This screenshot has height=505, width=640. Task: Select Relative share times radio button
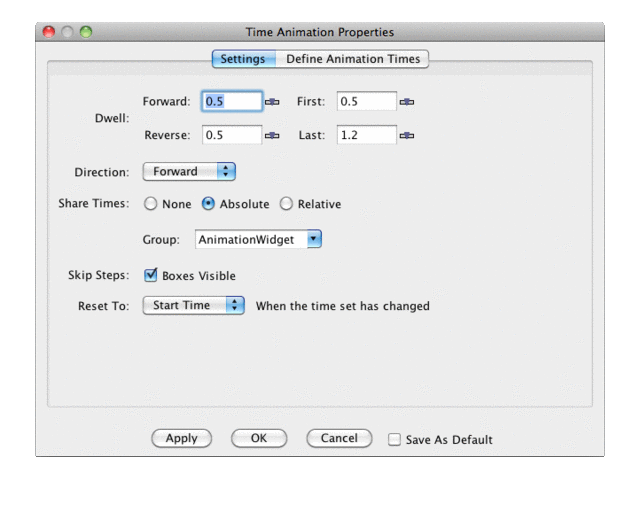click(287, 204)
